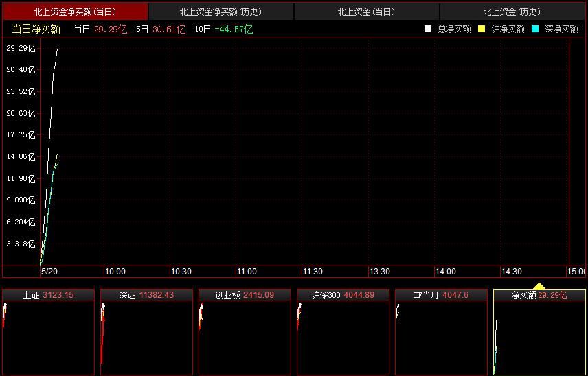Toggle the cyan 深净买额 legend square
Viewport: 588px width, 376px height.
click(535, 29)
